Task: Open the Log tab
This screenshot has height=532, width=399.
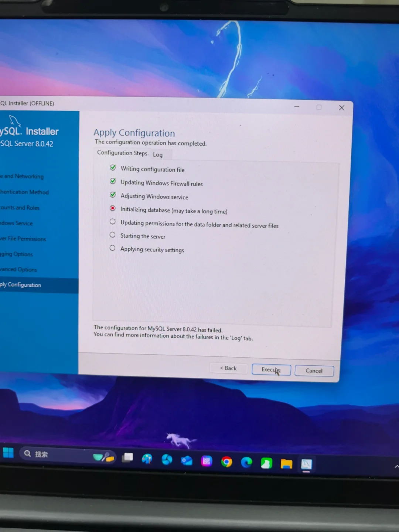Action: (x=158, y=154)
